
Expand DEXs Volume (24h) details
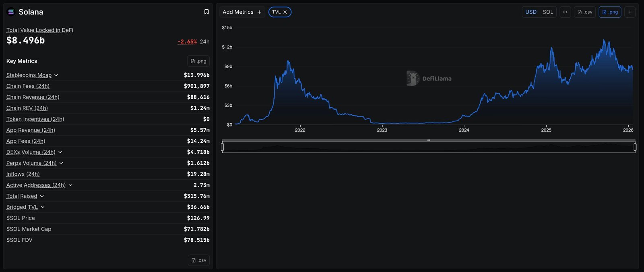60,152
